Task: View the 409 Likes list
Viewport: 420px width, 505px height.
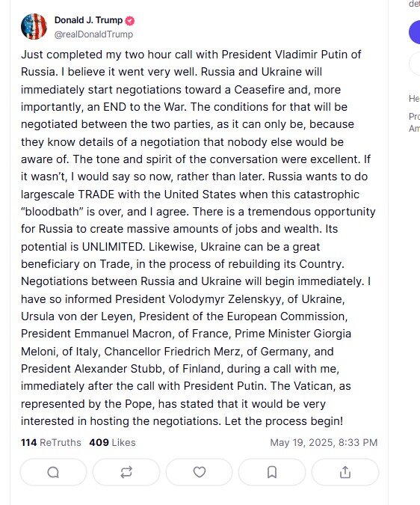Action: click(112, 442)
